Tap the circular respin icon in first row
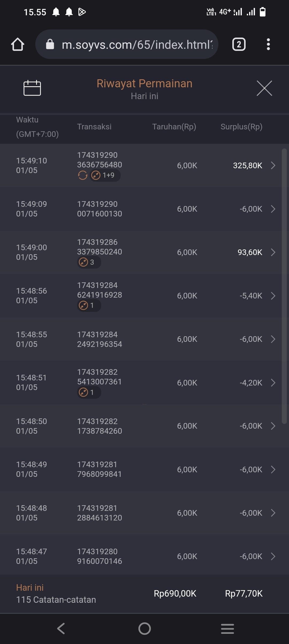Viewport: 289px width, 644px height. pyautogui.click(x=83, y=175)
